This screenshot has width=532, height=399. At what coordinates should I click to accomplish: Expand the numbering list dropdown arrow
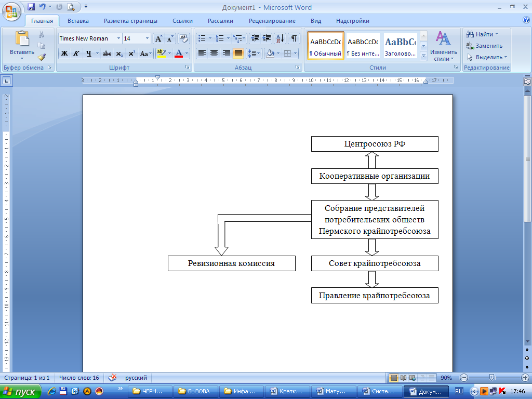click(x=228, y=38)
